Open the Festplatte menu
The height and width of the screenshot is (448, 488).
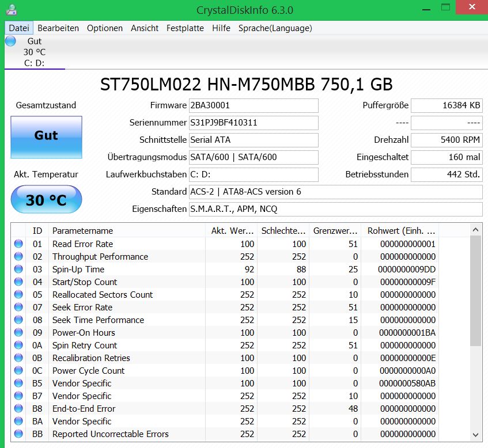pos(185,28)
